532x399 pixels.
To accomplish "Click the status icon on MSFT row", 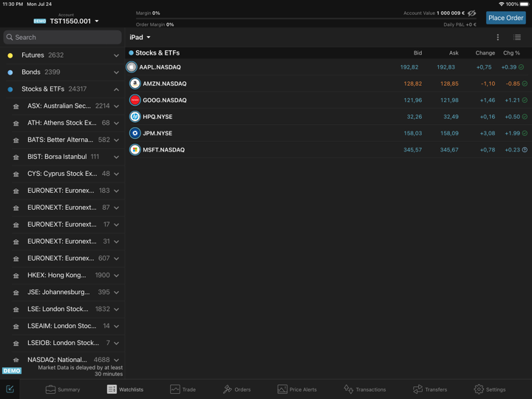I will tap(525, 150).
